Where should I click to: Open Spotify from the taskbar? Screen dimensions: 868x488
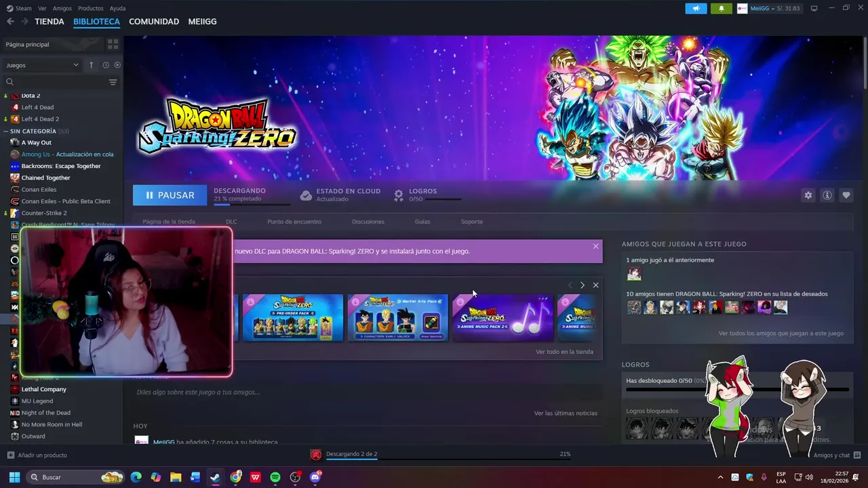click(x=275, y=477)
